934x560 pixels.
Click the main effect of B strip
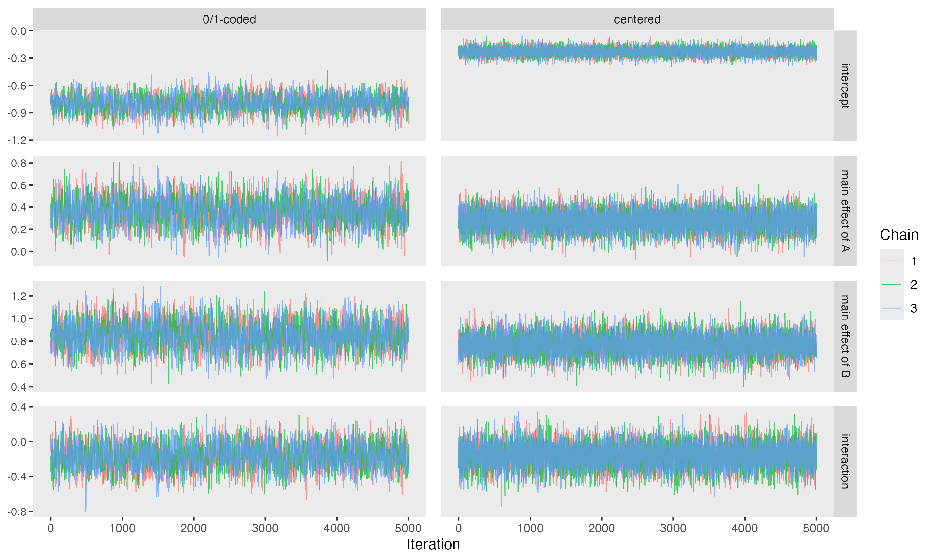click(845, 336)
